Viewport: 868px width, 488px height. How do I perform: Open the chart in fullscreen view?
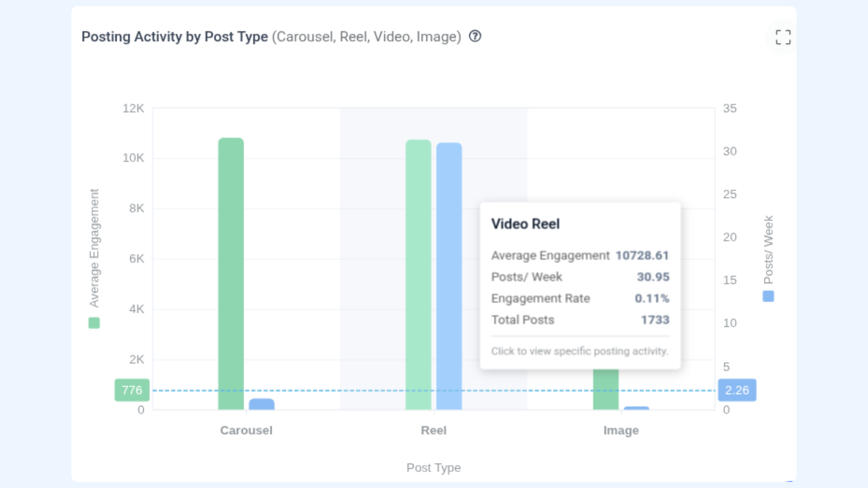point(783,37)
